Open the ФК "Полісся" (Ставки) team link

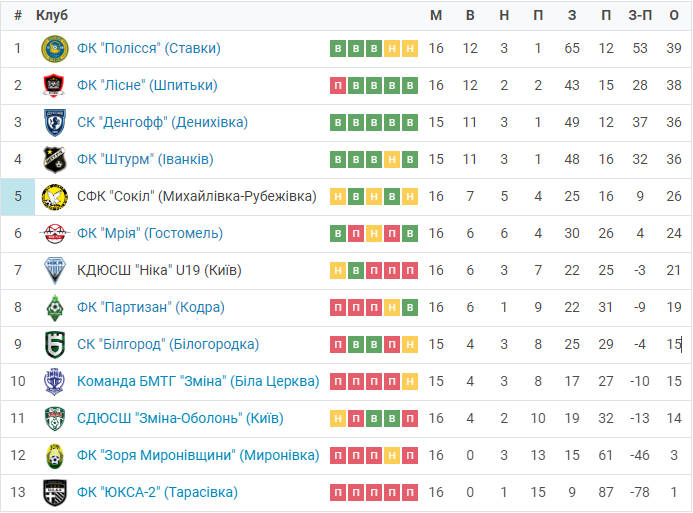coord(148,48)
